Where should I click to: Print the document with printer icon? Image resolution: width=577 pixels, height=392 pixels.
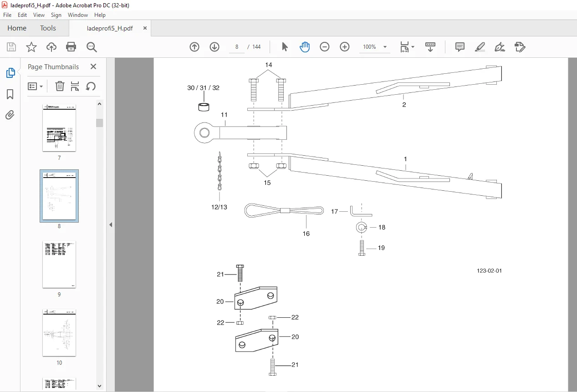pos(71,47)
